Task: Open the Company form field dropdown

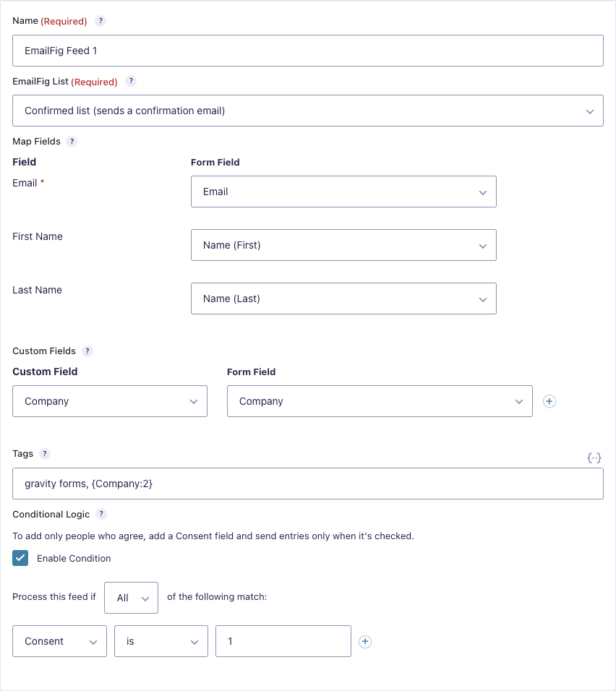Action: click(380, 401)
